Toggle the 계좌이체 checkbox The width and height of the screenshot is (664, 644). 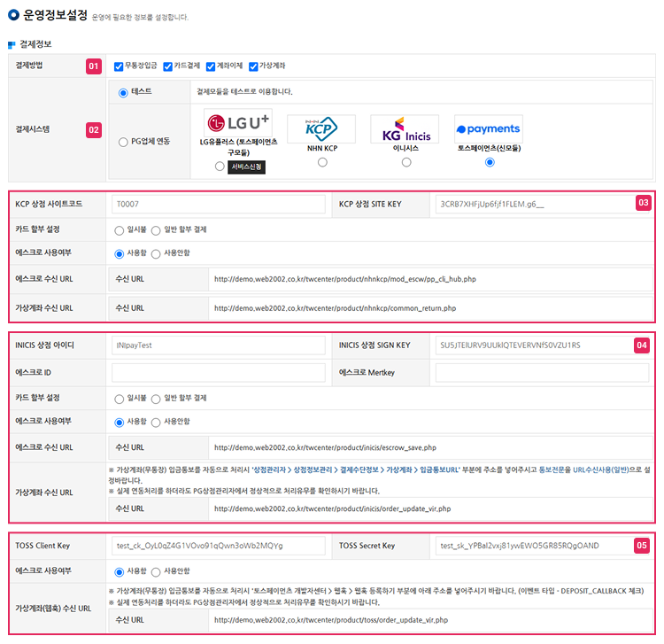point(211,66)
